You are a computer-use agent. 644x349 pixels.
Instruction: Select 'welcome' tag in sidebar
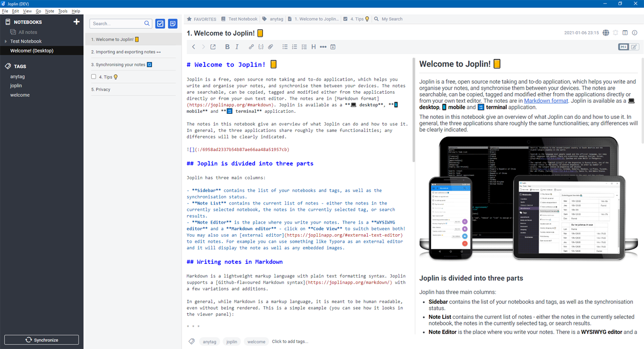pyautogui.click(x=20, y=95)
